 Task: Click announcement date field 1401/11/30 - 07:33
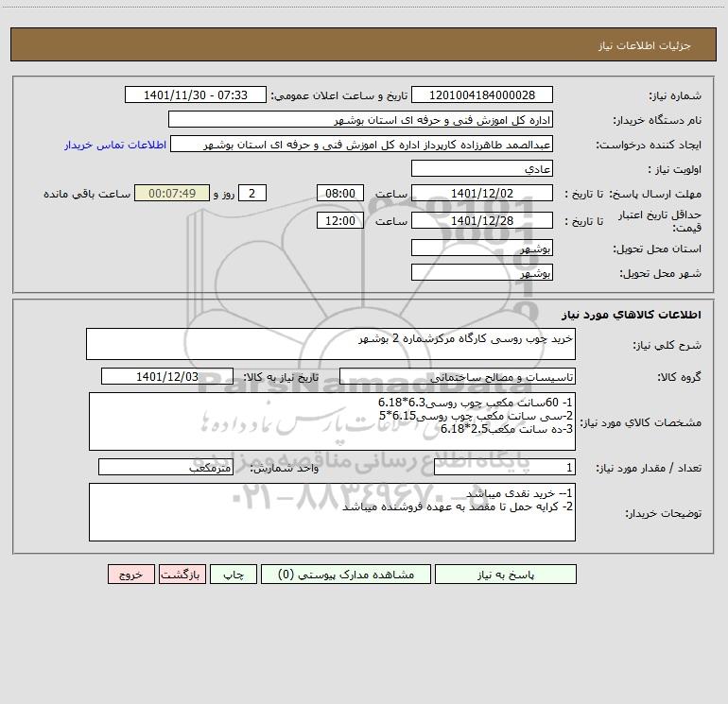tap(196, 94)
